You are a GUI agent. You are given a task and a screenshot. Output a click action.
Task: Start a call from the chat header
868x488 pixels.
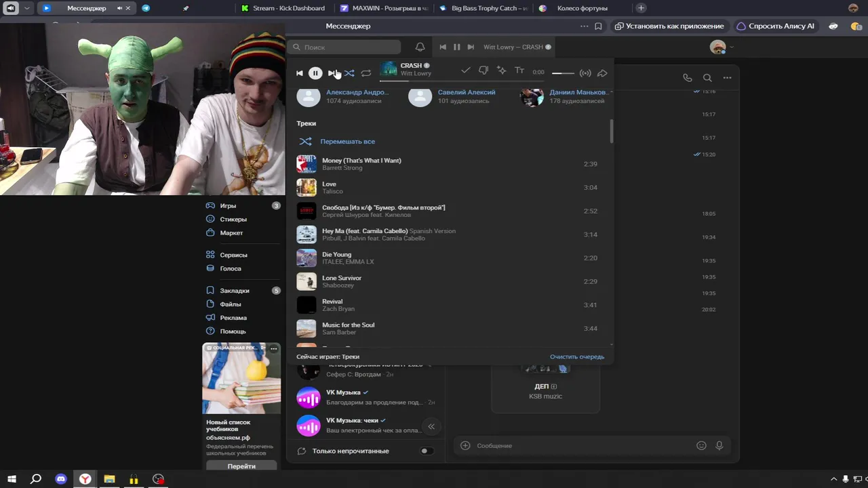[x=688, y=78]
